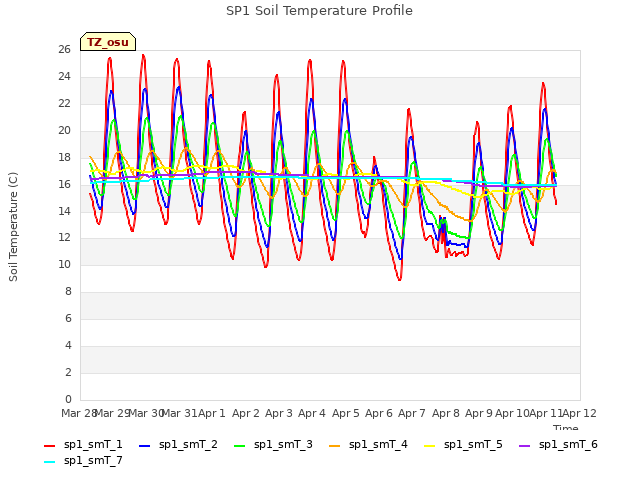Toggle sp1_smT_2 series in legend
This screenshot has width=640, height=480.
(x=178, y=444)
